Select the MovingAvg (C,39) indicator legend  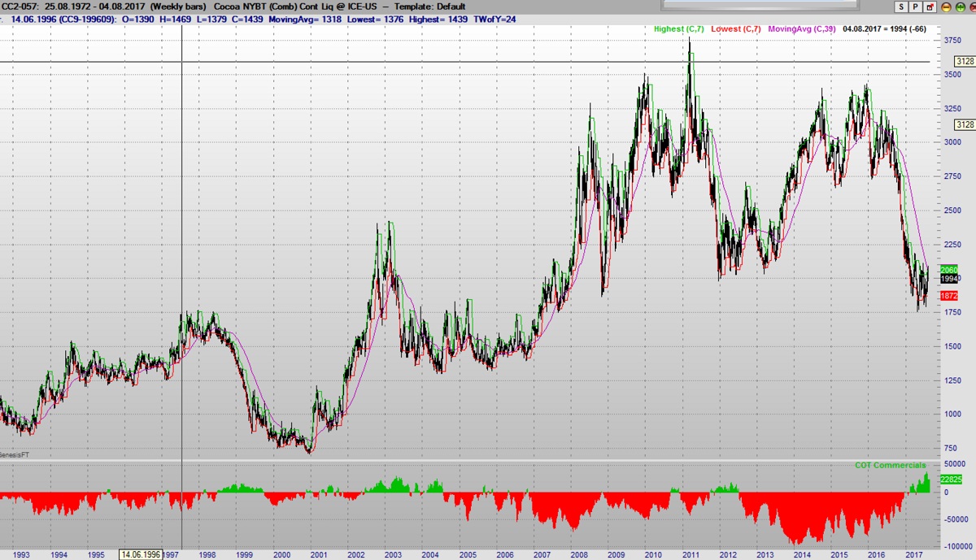800,29
